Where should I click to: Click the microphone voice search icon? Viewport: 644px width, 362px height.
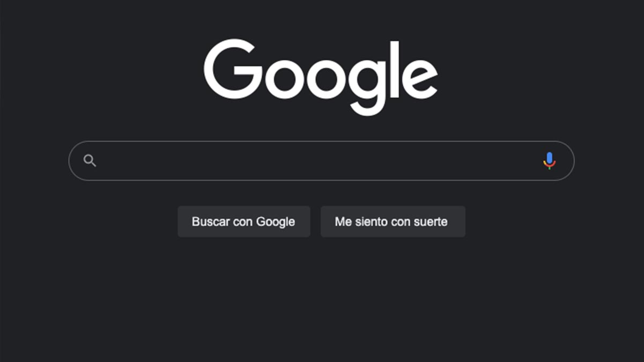(549, 161)
